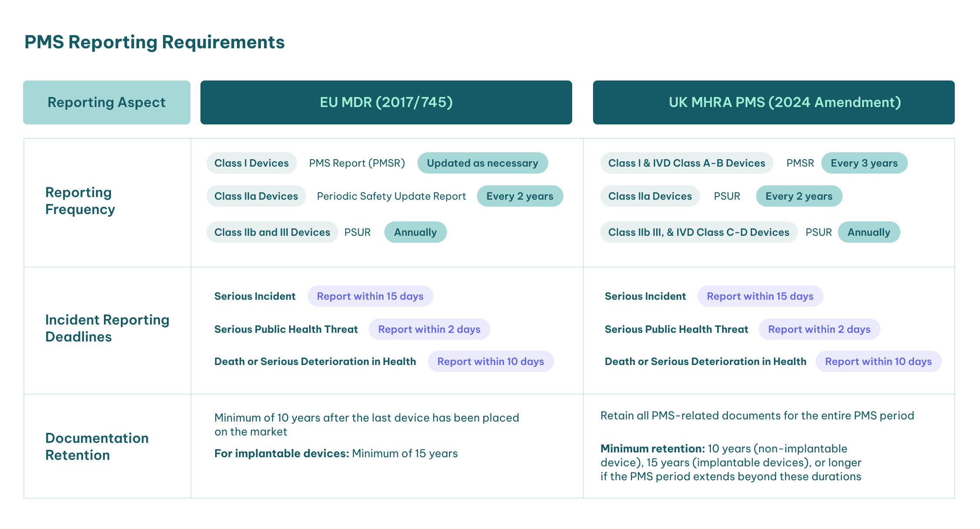Click Report within 2 days in EU column

click(x=429, y=329)
